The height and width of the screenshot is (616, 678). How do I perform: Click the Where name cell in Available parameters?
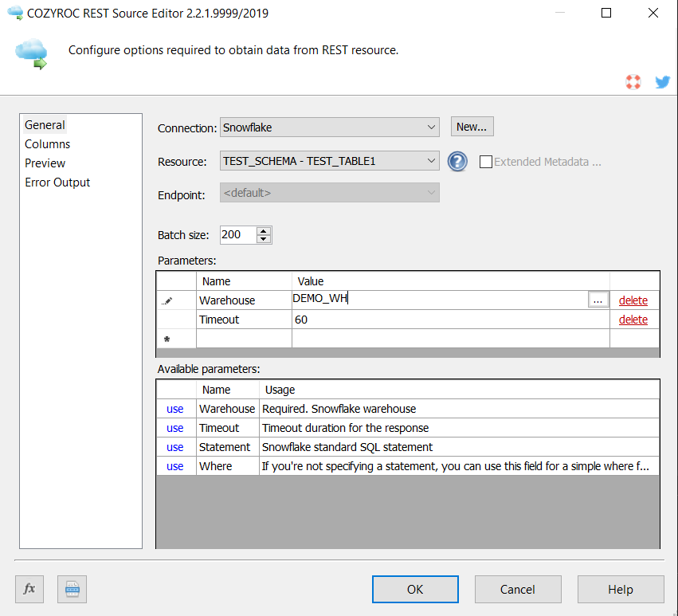click(x=228, y=466)
